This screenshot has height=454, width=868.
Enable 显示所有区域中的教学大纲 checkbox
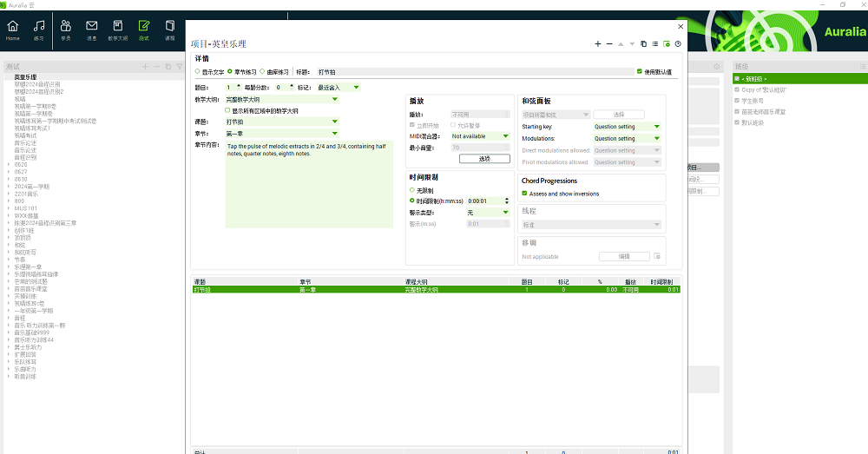(x=227, y=110)
